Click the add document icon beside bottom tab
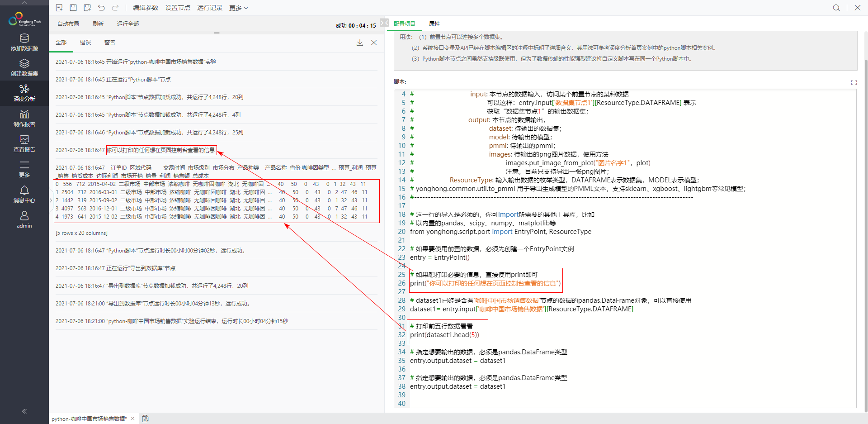Viewport: 868px width, 424px height. 145,419
